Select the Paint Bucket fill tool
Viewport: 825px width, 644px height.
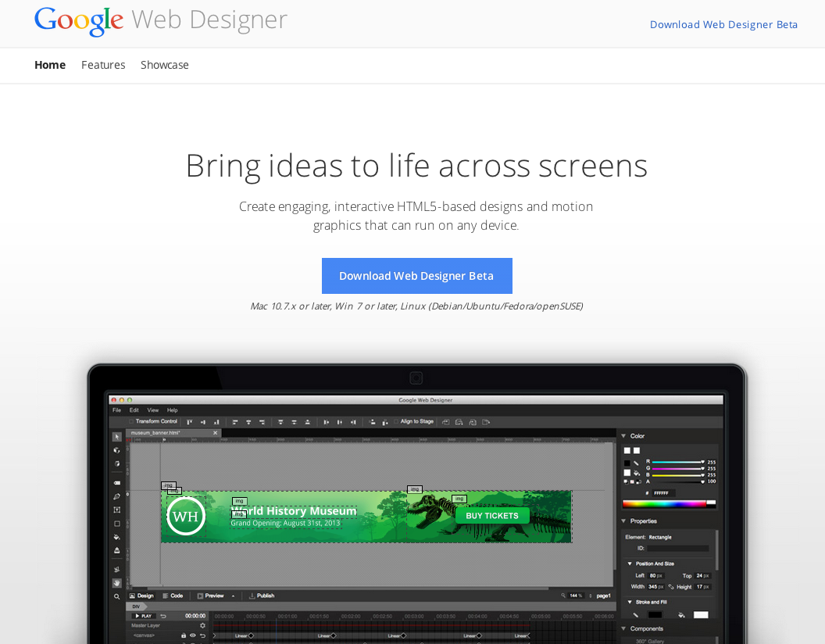click(117, 537)
